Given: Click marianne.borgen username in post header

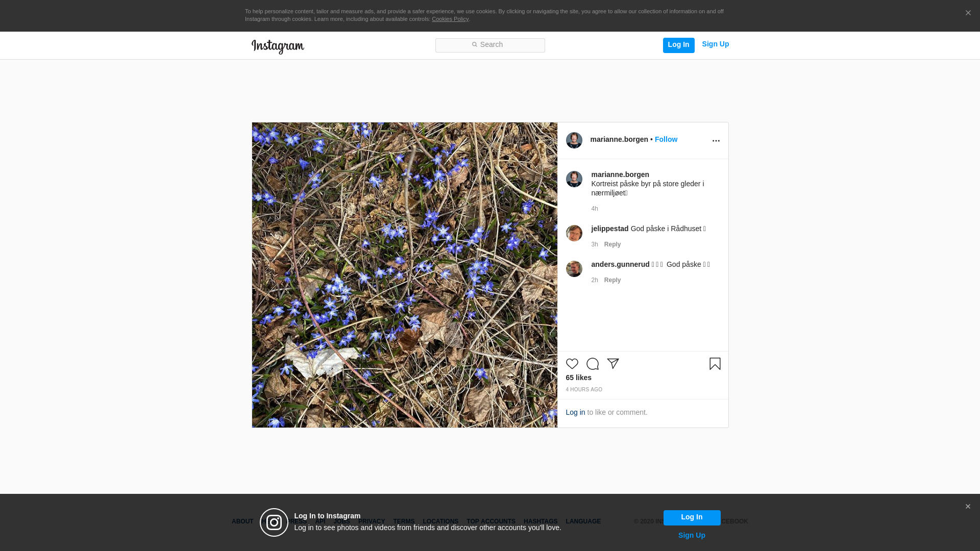Looking at the screenshot, I should tap(619, 139).
